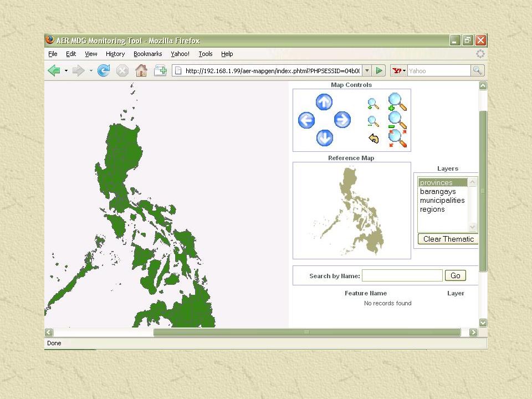Open the Yahoo! menu
Screen dimensions: 532x399
[x=180, y=54]
